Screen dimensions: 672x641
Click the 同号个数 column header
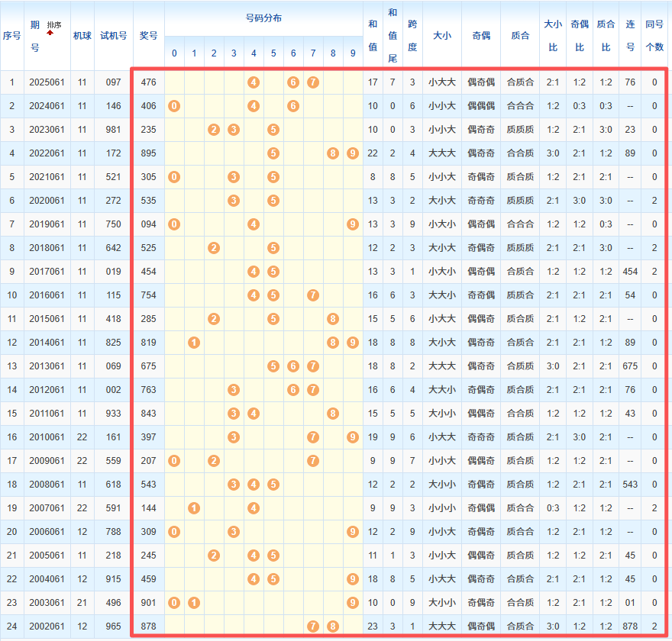(654, 35)
